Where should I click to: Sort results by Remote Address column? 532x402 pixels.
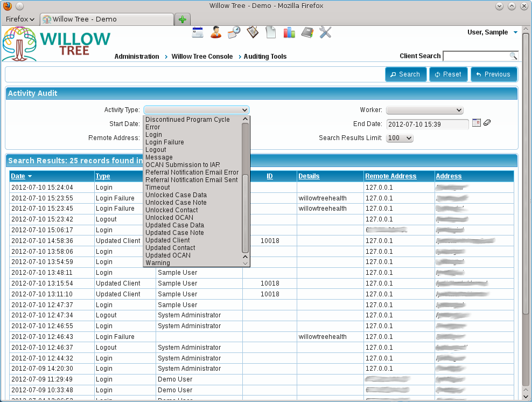[x=390, y=176]
